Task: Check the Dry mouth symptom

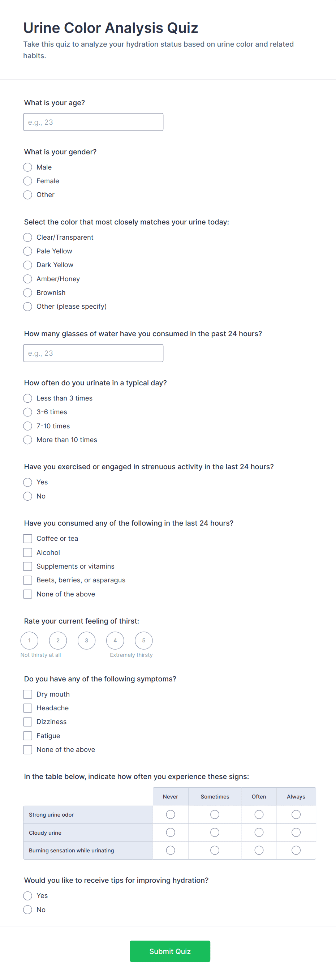Action: pos(28,694)
